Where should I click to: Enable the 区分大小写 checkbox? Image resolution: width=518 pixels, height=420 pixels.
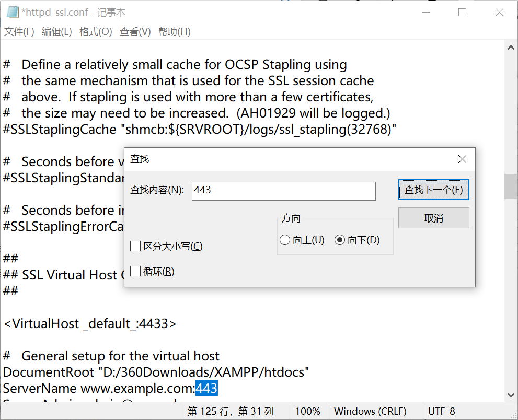[x=135, y=246]
